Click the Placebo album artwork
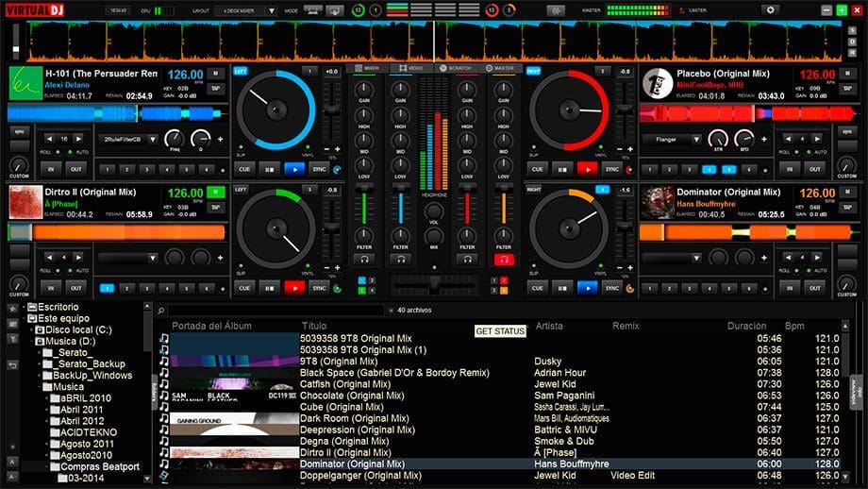Viewport: 868px width, 489px height. [x=657, y=84]
